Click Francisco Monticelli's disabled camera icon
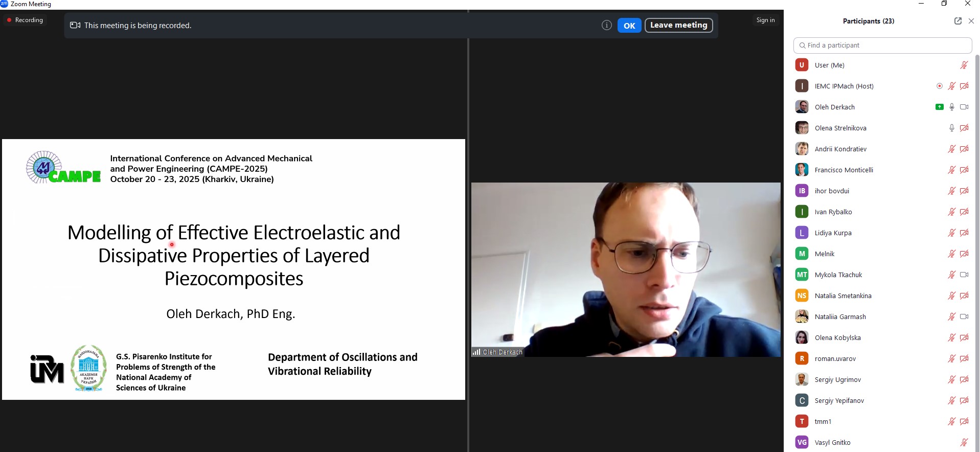The image size is (980, 452). [x=964, y=170]
